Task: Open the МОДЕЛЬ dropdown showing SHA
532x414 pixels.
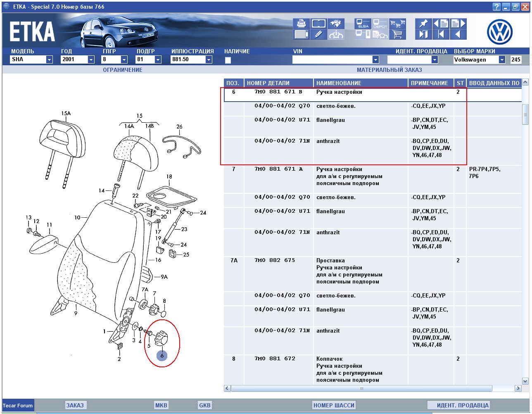Action: click(50, 60)
